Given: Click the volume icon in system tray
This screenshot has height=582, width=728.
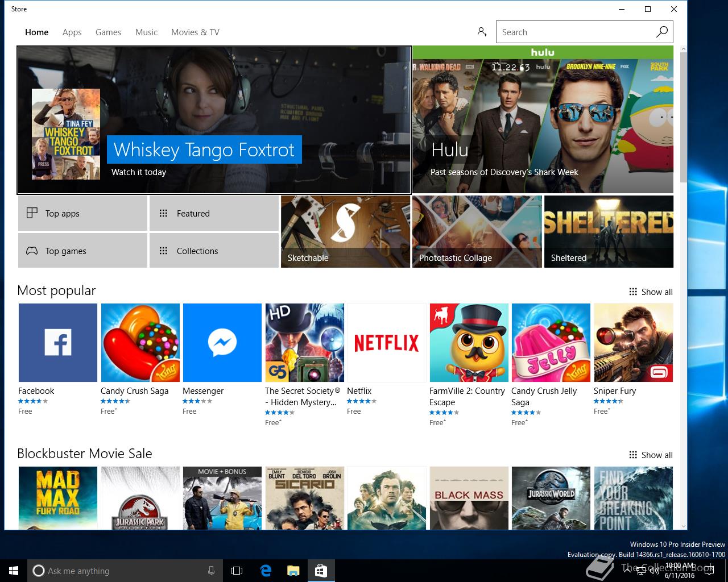Looking at the screenshot, I should [654, 571].
